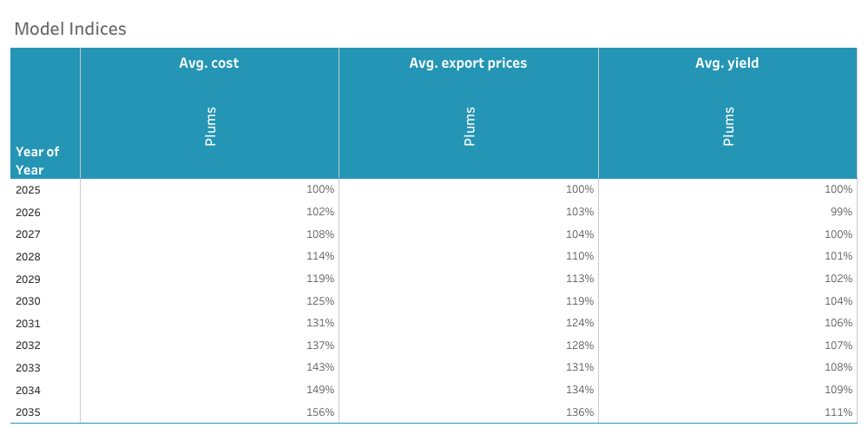Click the 119% export prices cell for 2030

click(580, 301)
